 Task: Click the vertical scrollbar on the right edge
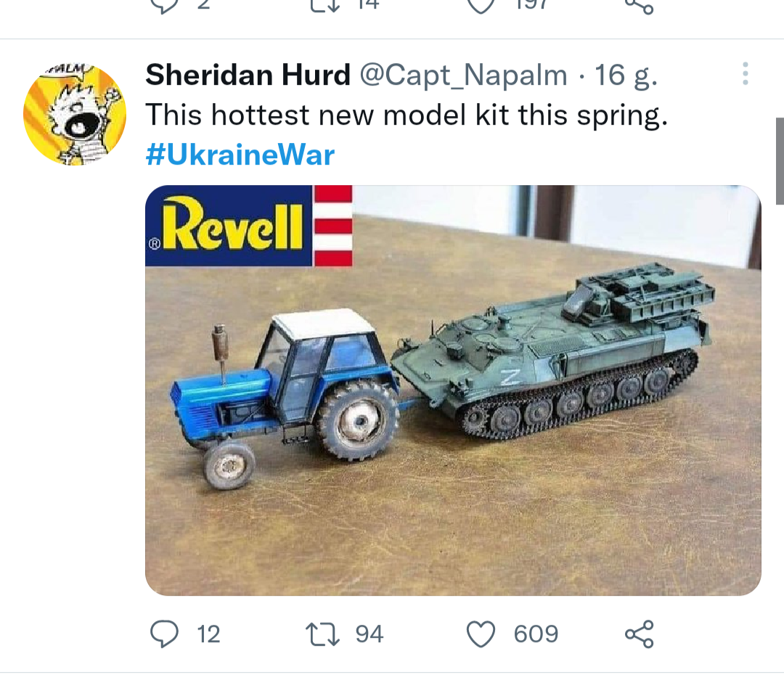[780, 160]
